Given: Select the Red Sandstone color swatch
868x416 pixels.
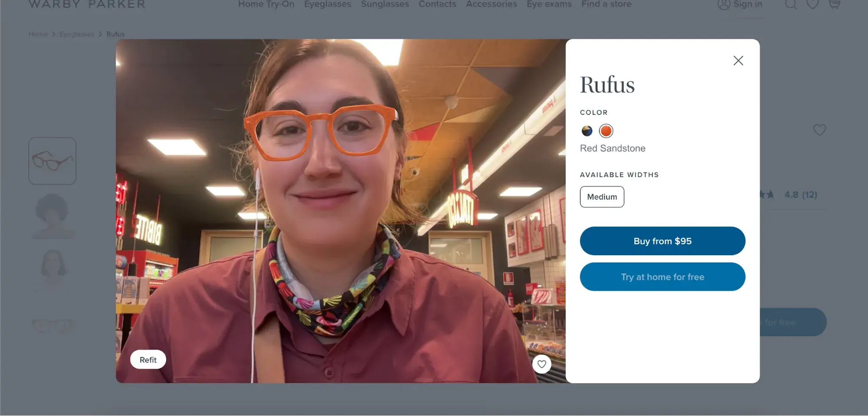Looking at the screenshot, I should click(x=606, y=131).
